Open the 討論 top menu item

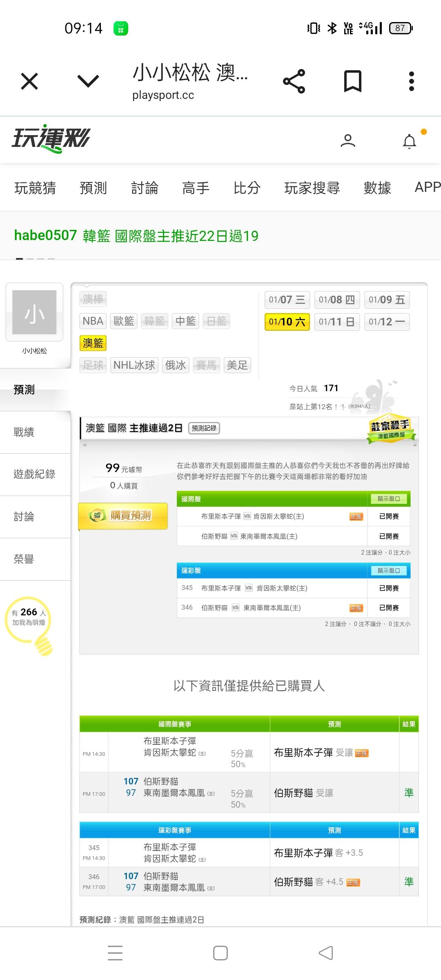point(145,188)
